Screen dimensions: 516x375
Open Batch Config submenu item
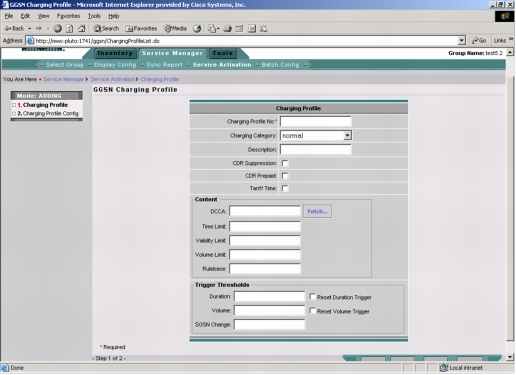[280, 65]
